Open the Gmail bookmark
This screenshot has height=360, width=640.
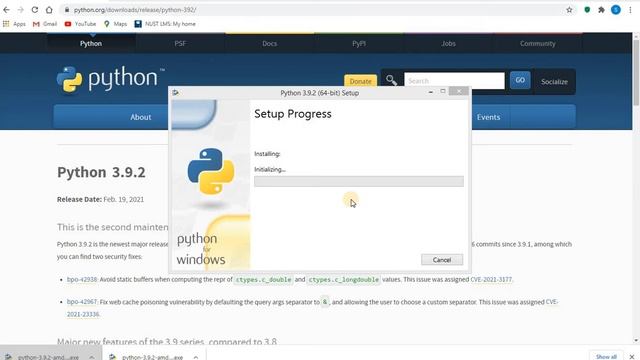(x=45, y=24)
